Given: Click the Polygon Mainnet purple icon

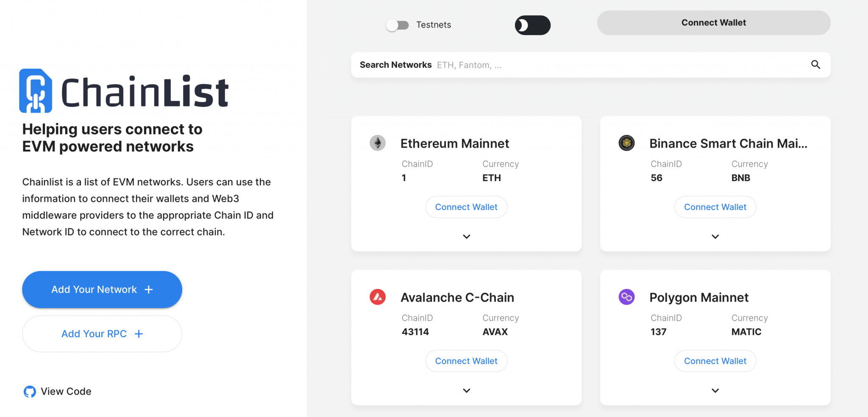Looking at the screenshot, I should pos(627,297).
